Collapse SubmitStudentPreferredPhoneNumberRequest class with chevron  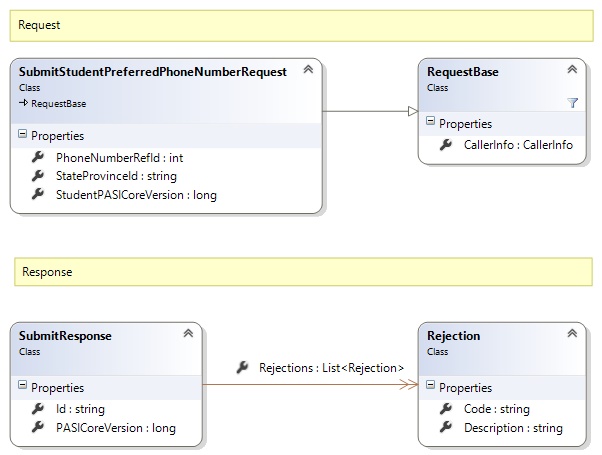(x=307, y=70)
